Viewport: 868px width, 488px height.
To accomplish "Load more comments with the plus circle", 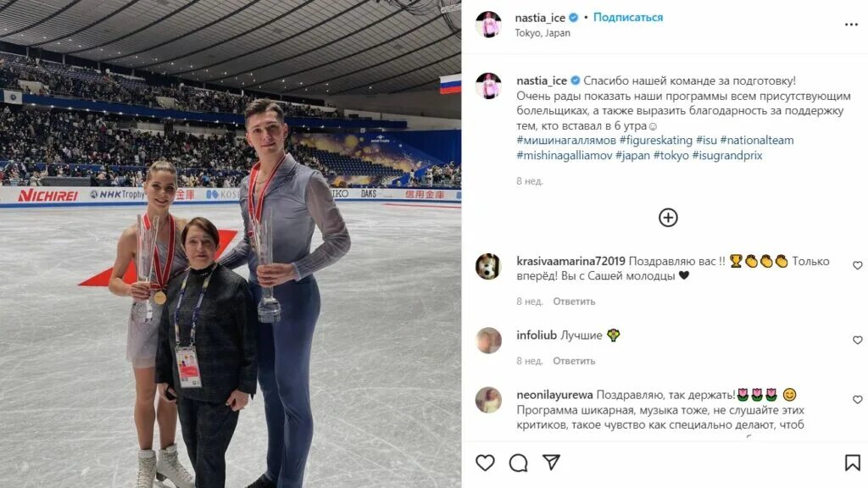I will 668,218.
